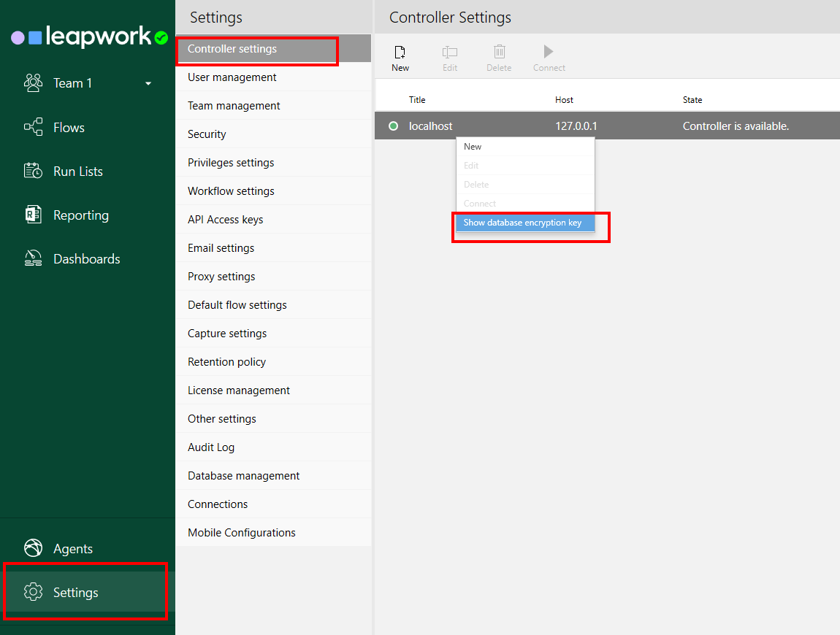Click the Settings gear in the sidebar
Image resolution: width=840 pixels, height=635 pixels.
(x=34, y=592)
